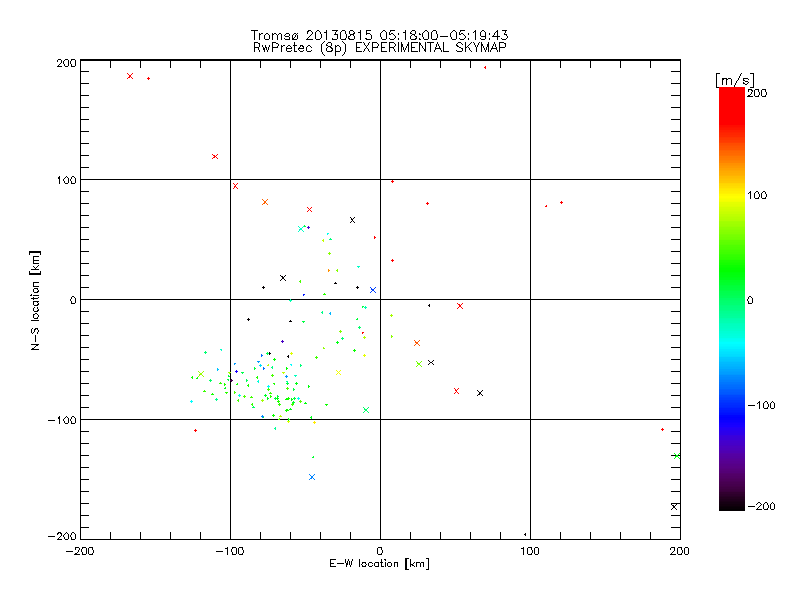
Task: Click the N-S axis tick label '200'
Action: tap(67, 63)
